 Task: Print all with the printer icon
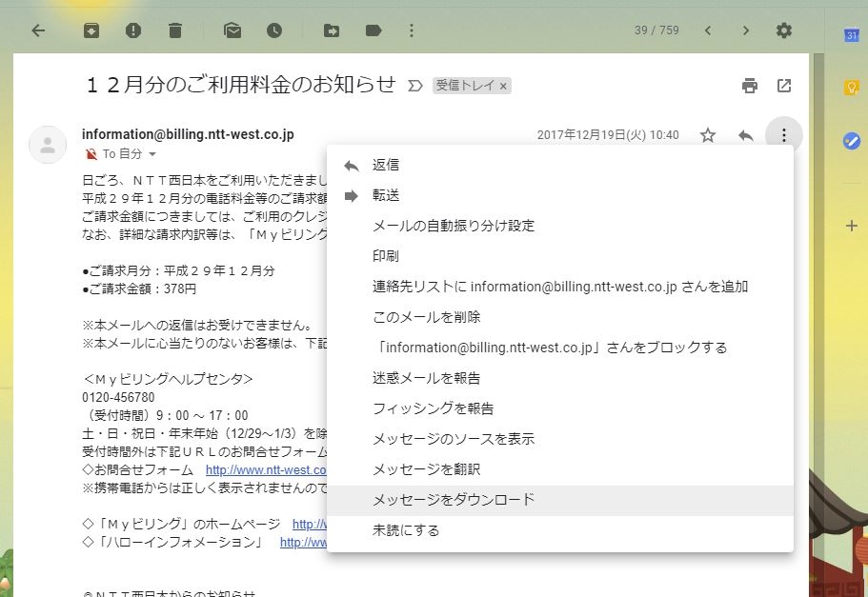(x=750, y=86)
